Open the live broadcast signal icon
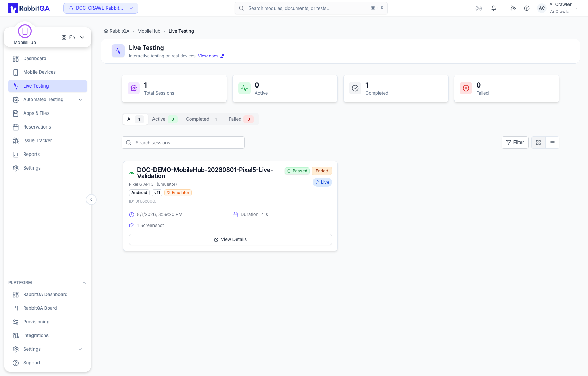Image resolution: width=588 pixels, height=376 pixels. [479, 8]
